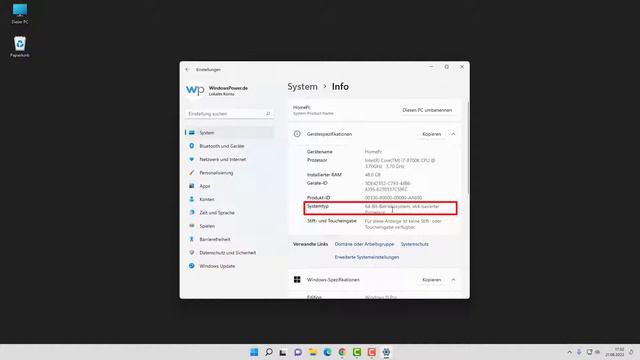Image resolution: width=640 pixels, height=360 pixels.
Task: Maximize the Einstellungen window
Action: [x=447, y=67]
